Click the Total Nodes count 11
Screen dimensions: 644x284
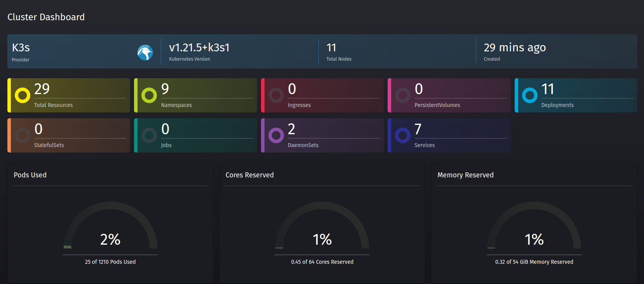point(331,47)
